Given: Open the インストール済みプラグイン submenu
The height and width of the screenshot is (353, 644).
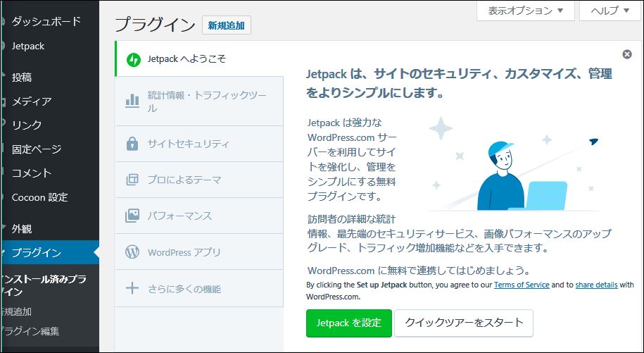Looking at the screenshot, I should point(43,285).
